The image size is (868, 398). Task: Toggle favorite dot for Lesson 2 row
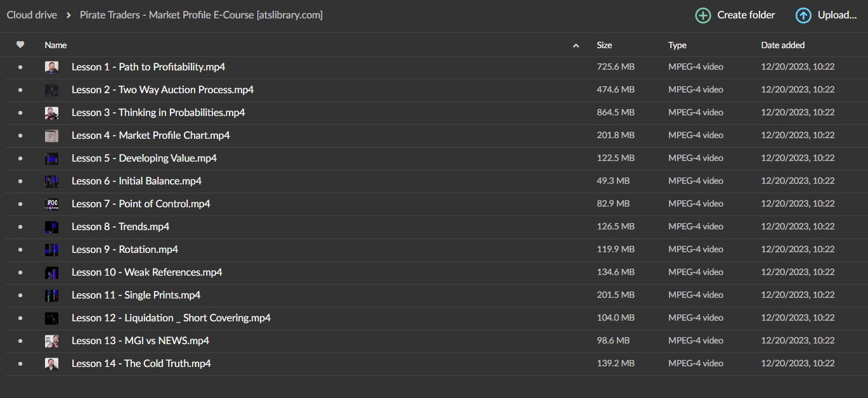tap(20, 90)
